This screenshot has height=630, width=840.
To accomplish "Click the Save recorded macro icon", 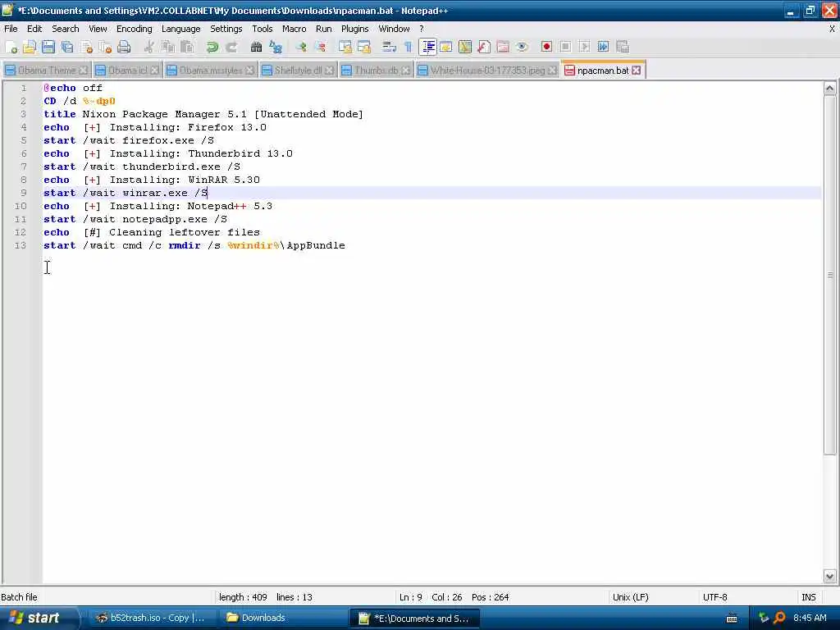I will tap(622, 47).
